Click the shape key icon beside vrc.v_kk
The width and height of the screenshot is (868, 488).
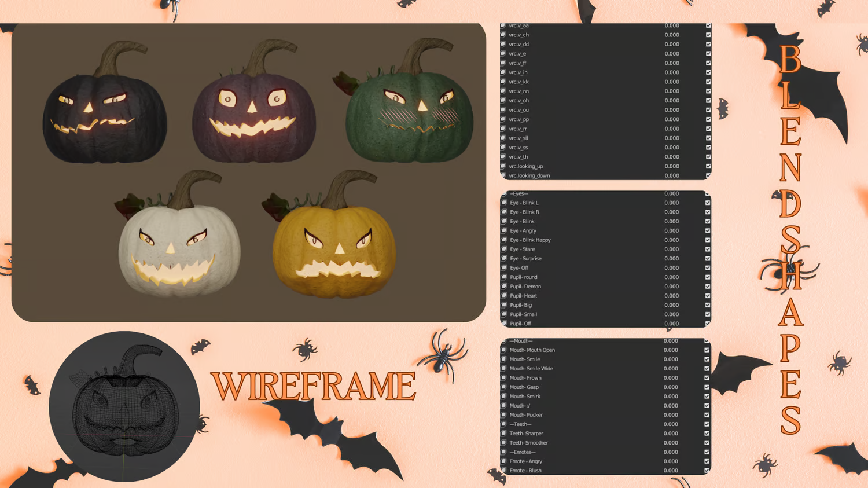(x=503, y=82)
